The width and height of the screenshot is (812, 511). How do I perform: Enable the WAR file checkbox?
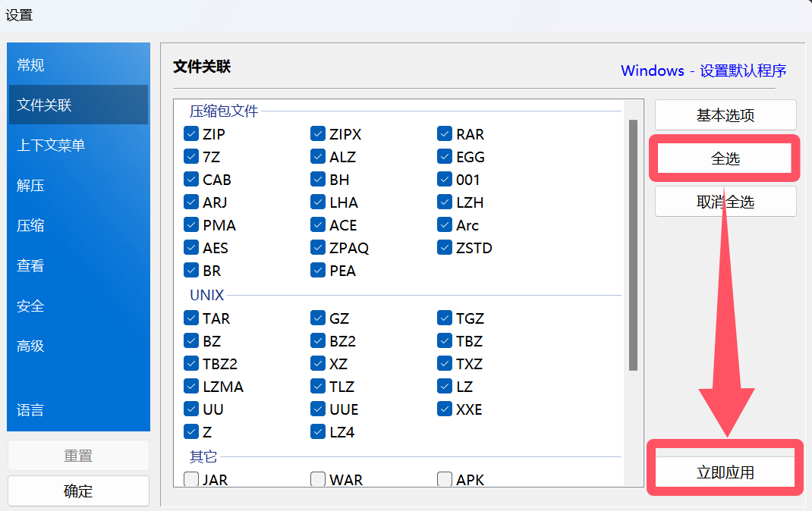tap(318, 479)
